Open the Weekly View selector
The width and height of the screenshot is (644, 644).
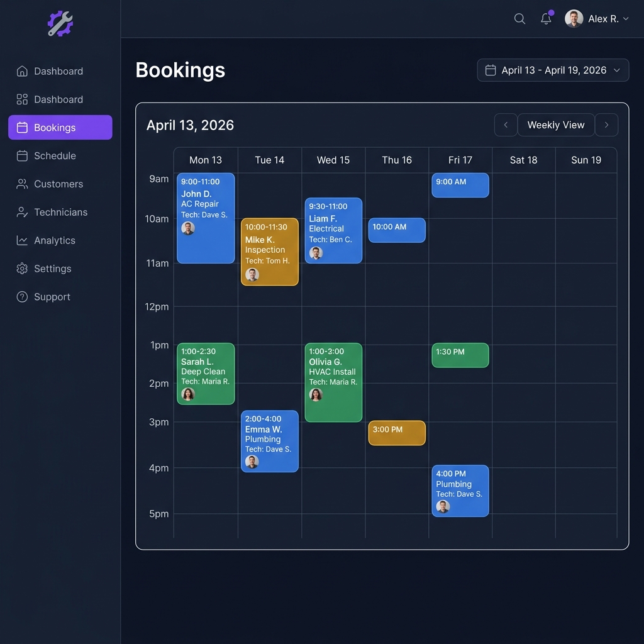pos(555,125)
